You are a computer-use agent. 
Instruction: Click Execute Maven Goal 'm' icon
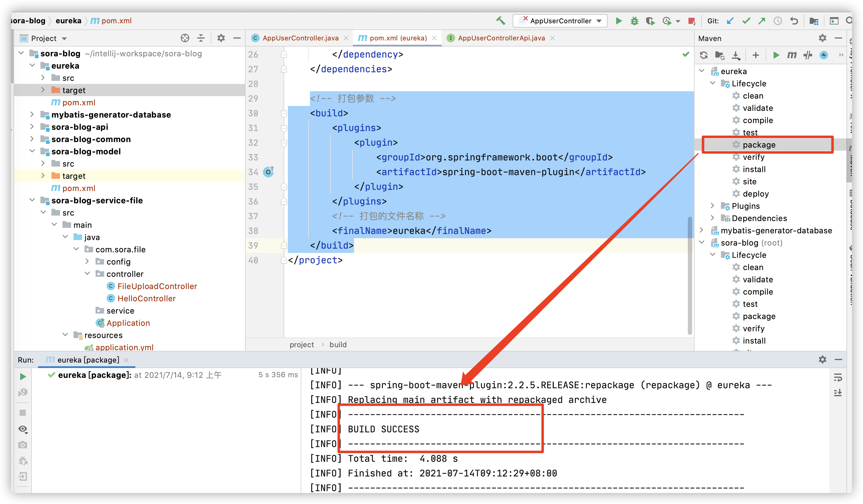pos(792,55)
